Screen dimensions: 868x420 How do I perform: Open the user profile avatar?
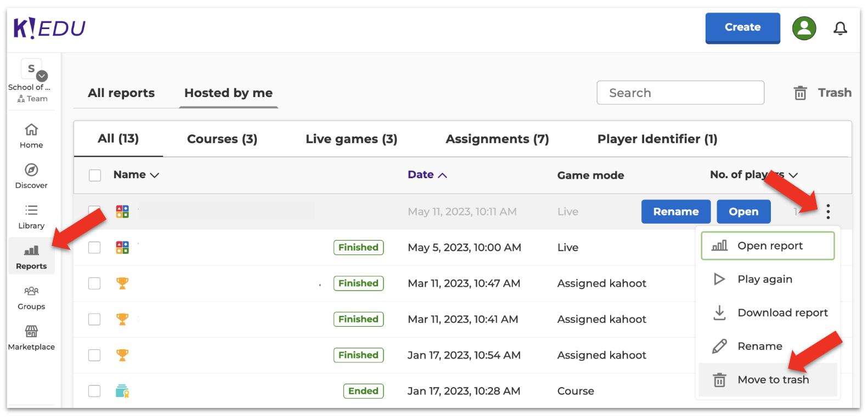click(804, 28)
